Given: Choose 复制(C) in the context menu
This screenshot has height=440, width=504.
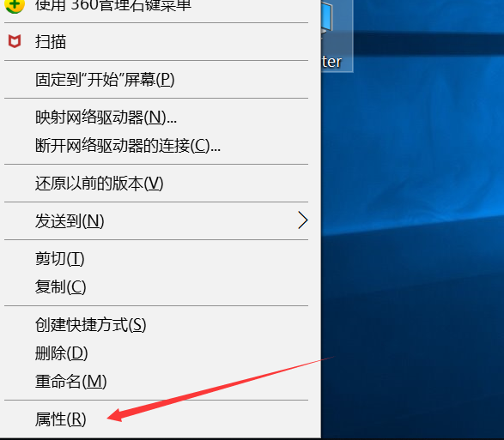Looking at the screenshot, I should pos(156,286).
